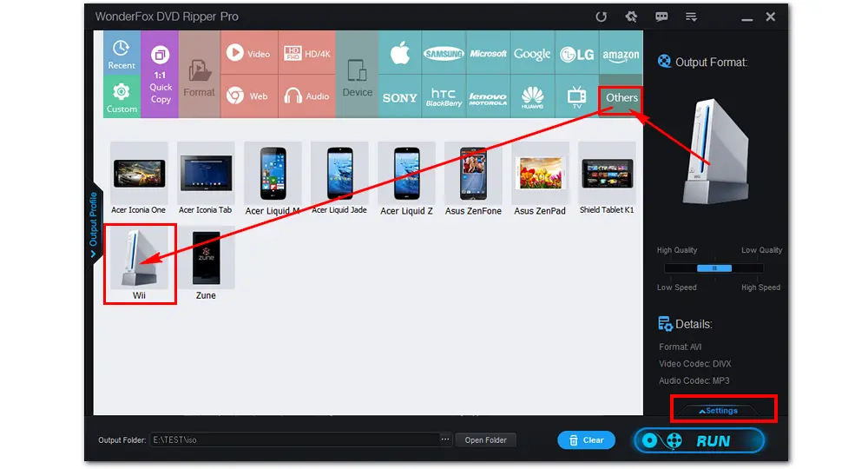The height and width of the screenshot is (469, 868).
Task: Choose the Video format group
Action: 249,53
